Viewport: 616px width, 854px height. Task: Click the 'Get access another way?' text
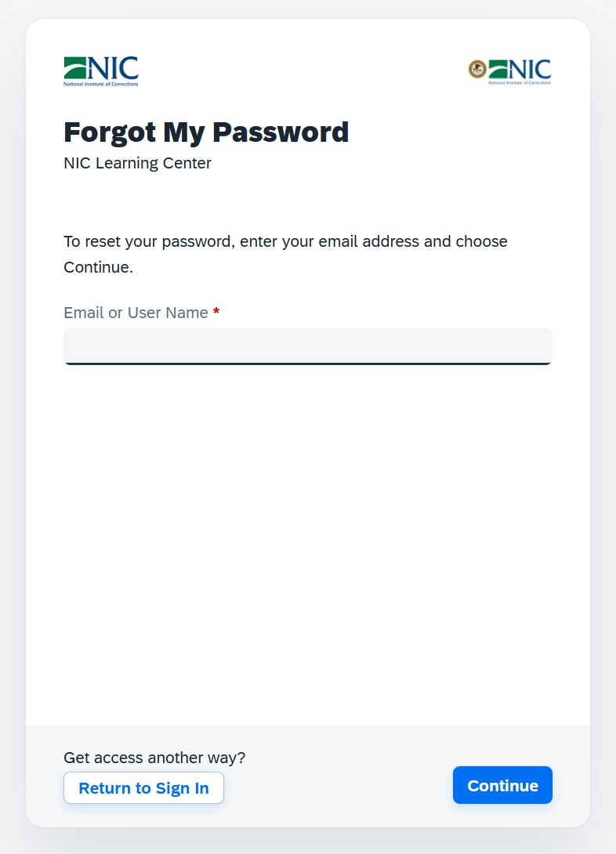(154, 758)
